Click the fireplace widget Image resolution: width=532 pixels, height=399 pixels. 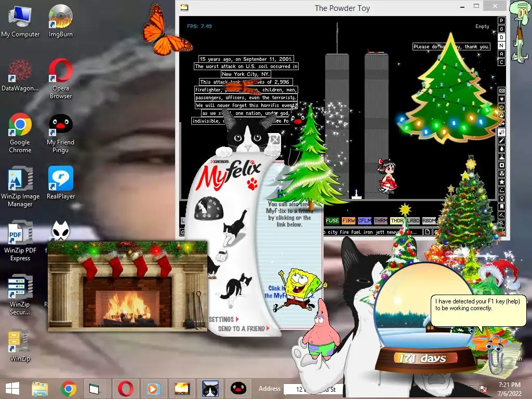pyautogui.click(x=128, y=286)
